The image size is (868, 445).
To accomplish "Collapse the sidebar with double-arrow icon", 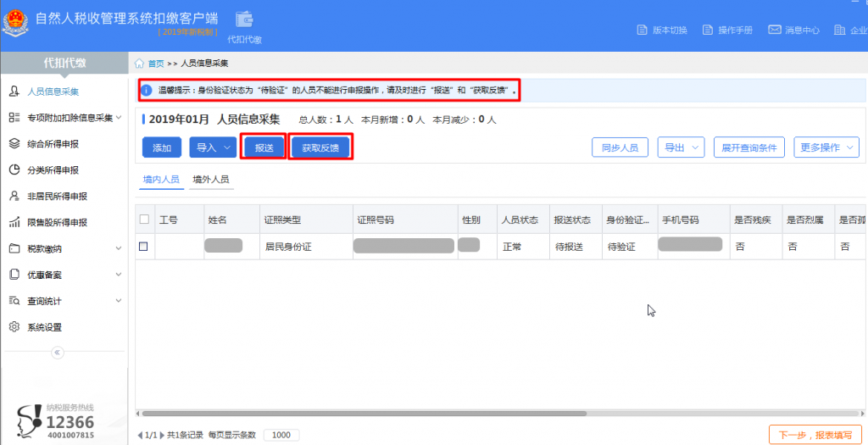I will point(58,352).
